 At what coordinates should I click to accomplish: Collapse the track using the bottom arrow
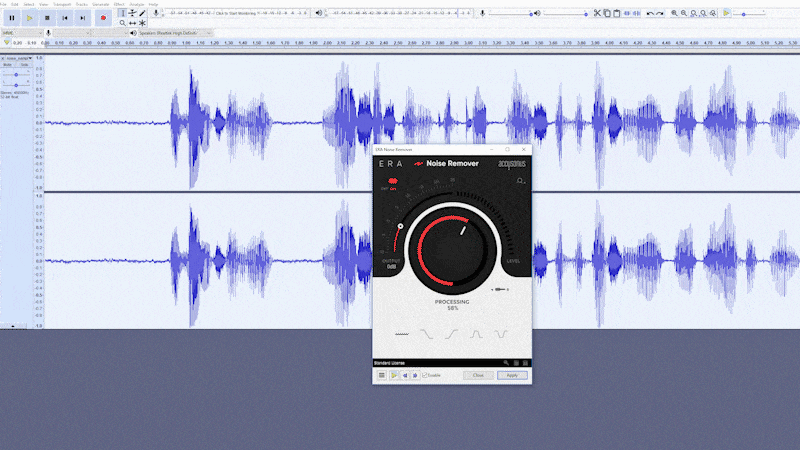(x=13, y=326)
